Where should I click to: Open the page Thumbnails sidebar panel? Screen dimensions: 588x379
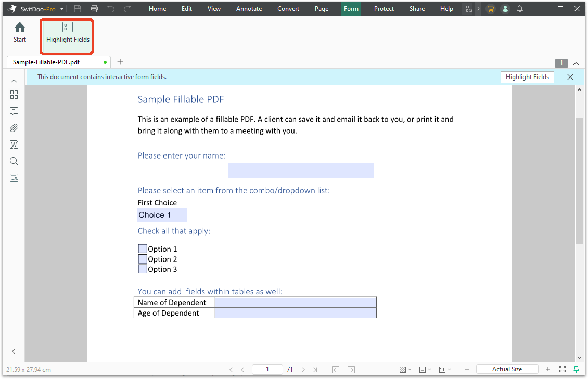coord(14,95)
